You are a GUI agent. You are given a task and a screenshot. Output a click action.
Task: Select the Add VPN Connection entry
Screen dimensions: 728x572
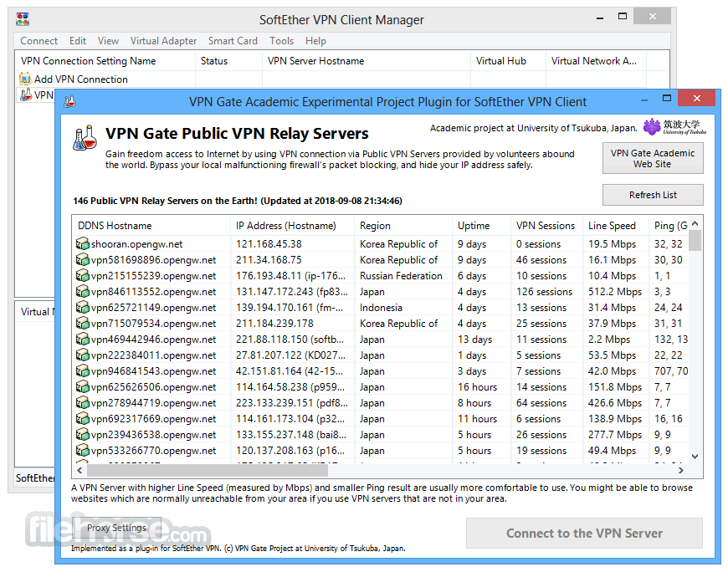pyautogui.click(x=81, y=79)
